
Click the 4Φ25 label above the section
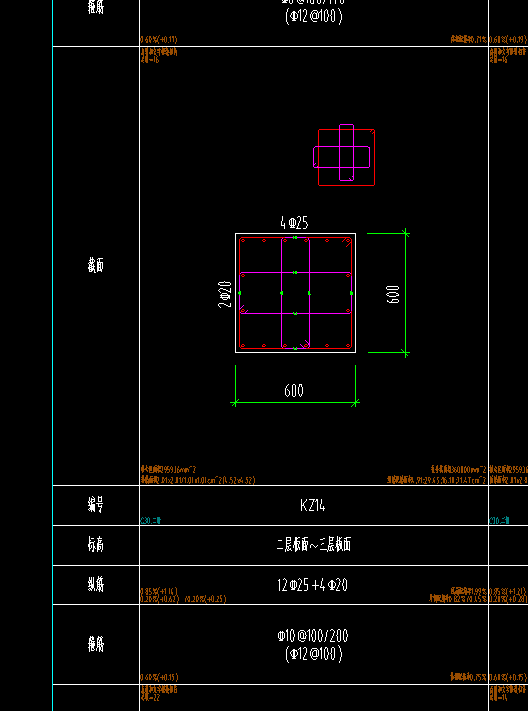coord(294,223)
